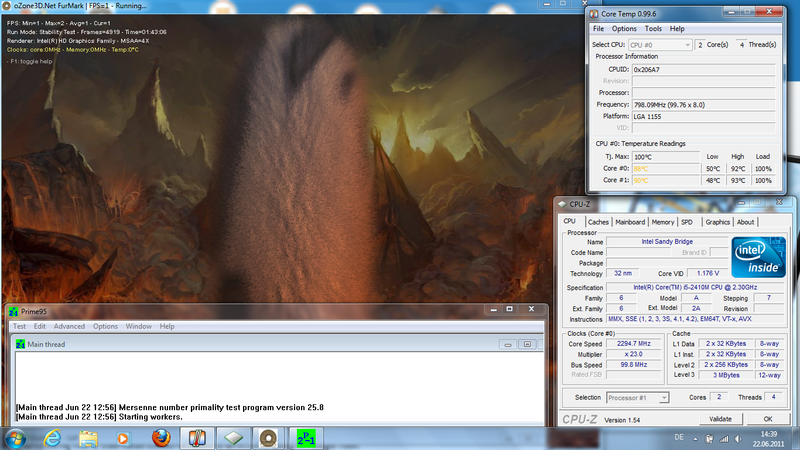Open the Action Center tray icon
The image size is (800, 450).
click(709, 439)
